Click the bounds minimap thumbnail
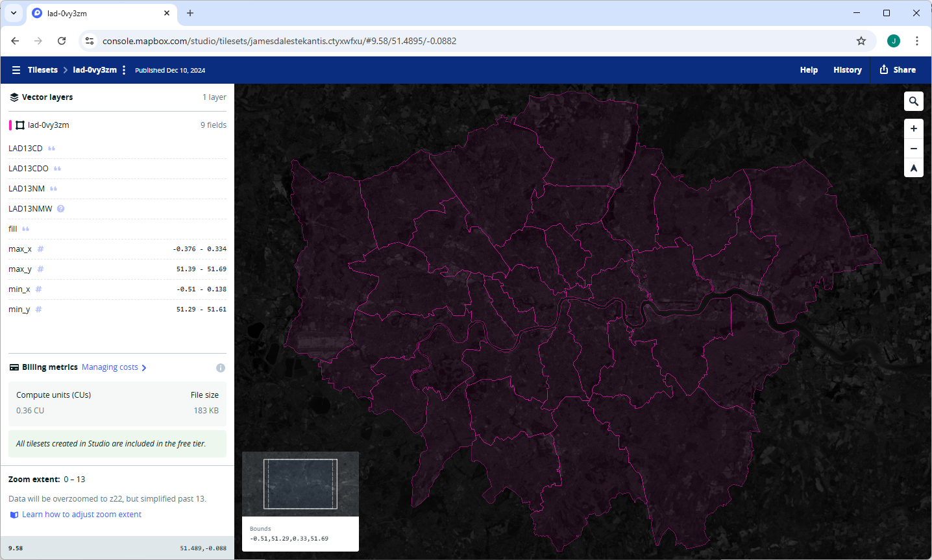932x560 pixels. (x=300, y=484)
